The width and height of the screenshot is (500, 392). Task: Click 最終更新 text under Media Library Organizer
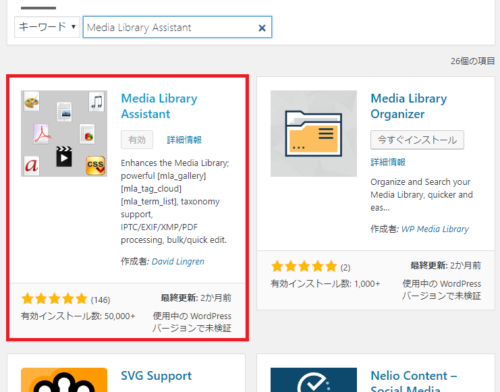(446, 266)
